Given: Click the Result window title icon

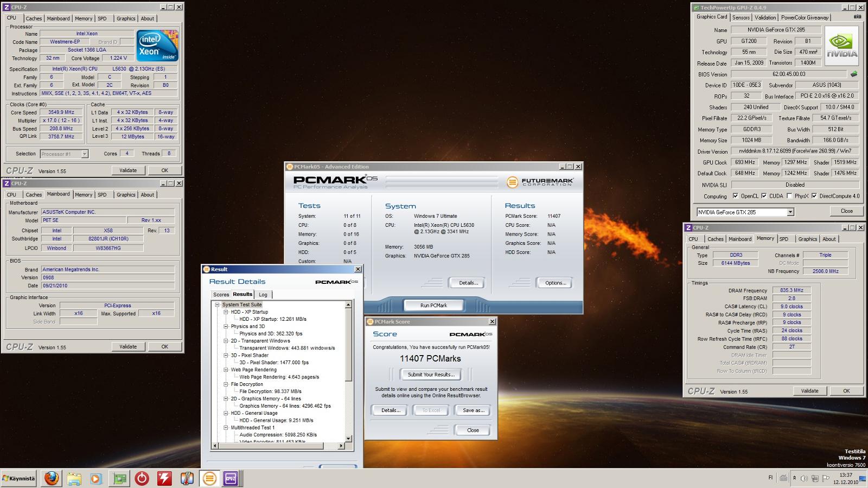Looking at the screenshot, I should [x=206, y=269].
